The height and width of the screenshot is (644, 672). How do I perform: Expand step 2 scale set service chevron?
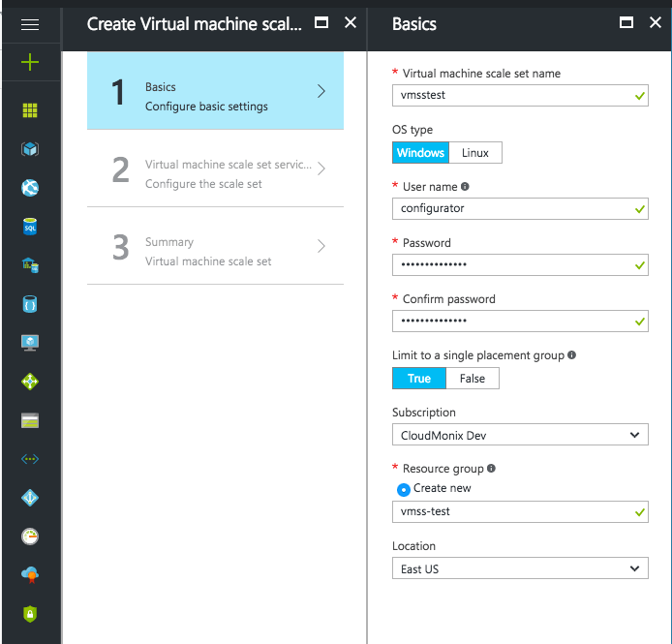pyautogui.click(x=321, y=169)
